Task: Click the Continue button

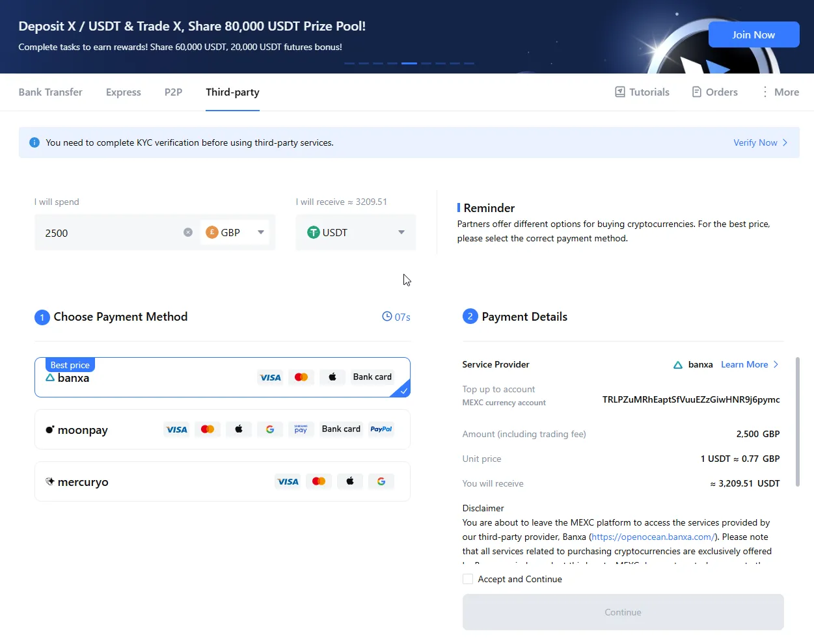Action: coord(623,612)
